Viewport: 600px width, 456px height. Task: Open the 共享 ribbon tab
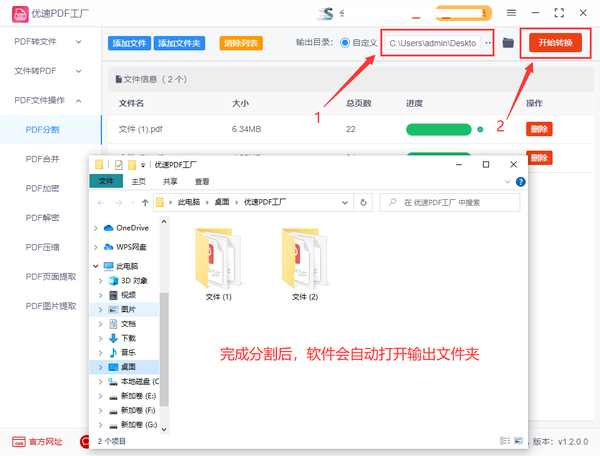(170, 181)
